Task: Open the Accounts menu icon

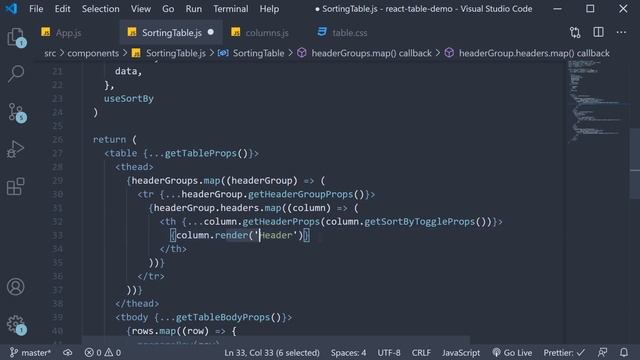Action: click(16, 287)
